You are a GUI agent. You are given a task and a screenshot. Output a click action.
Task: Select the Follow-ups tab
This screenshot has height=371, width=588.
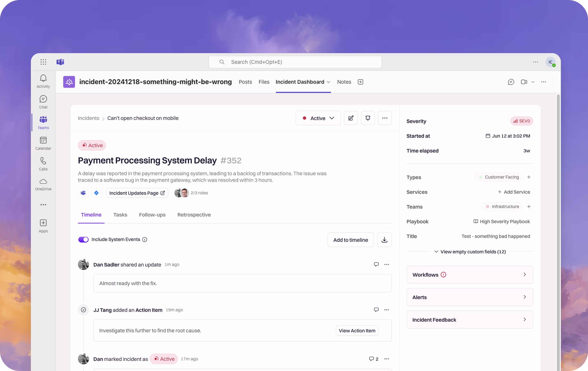152,215
